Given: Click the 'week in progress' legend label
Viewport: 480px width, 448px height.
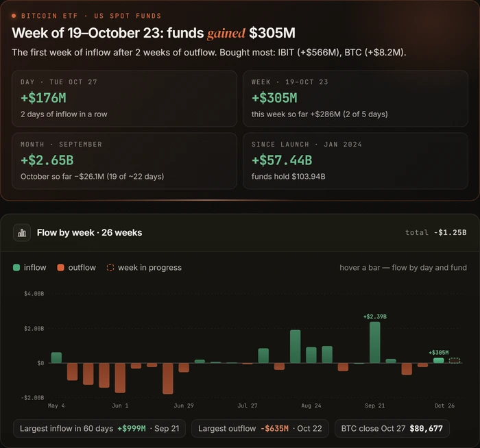Looking at the screenshot, I should click(x=149, y=268).
